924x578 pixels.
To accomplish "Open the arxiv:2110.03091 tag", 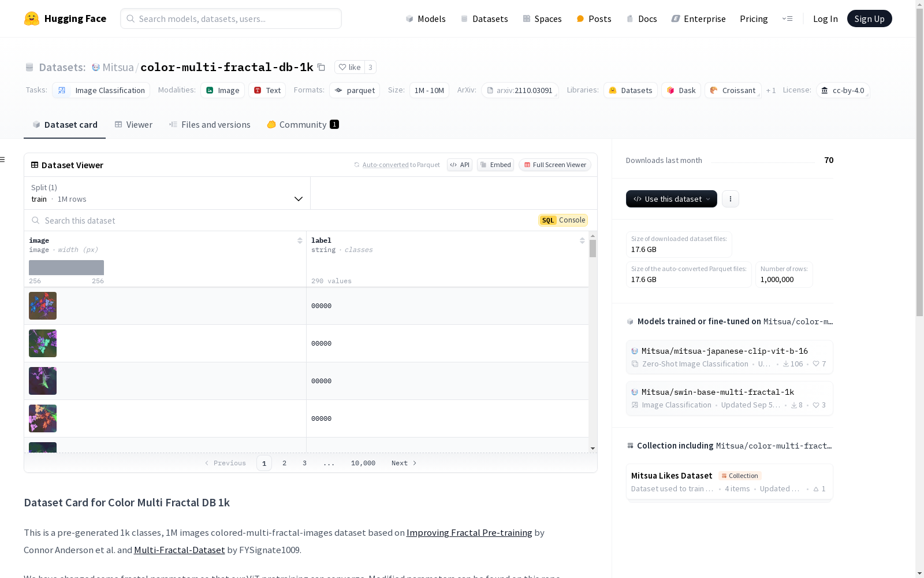I will (520, 90).
